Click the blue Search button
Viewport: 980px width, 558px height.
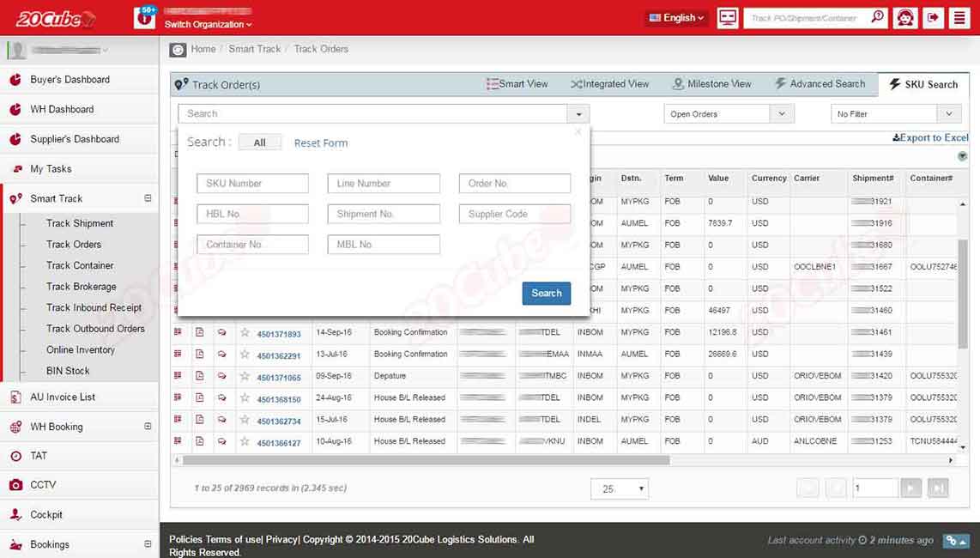point(547,294)
